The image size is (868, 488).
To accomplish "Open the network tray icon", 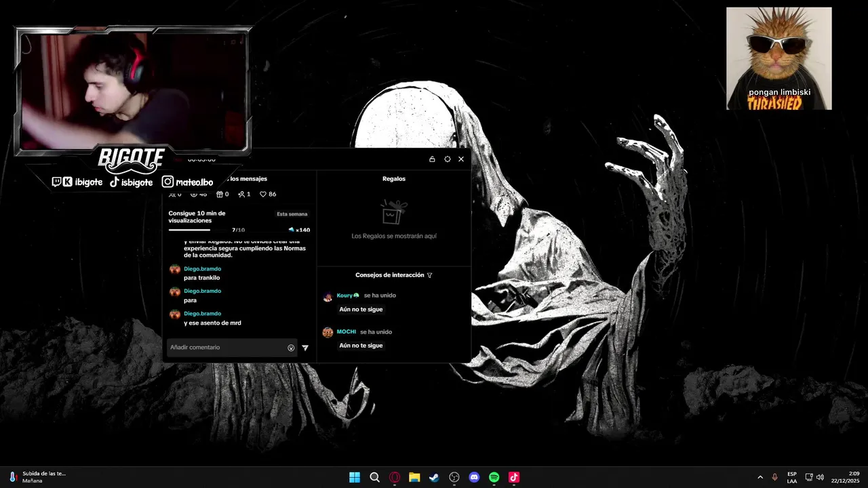I will 809,477.
